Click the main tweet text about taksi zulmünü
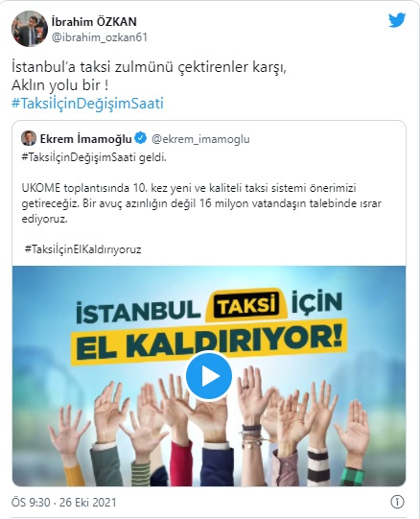The width and height of the screenshot is (420, 519). point(149,76)
